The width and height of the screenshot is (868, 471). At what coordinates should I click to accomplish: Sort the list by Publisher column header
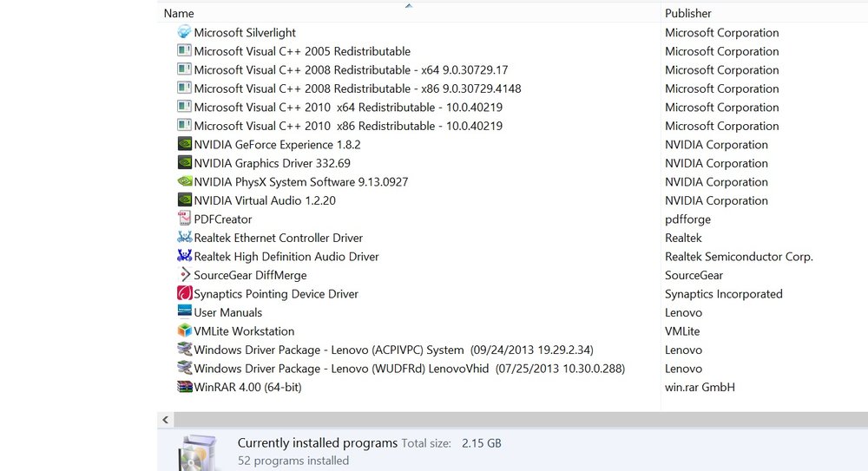(688, 13)
